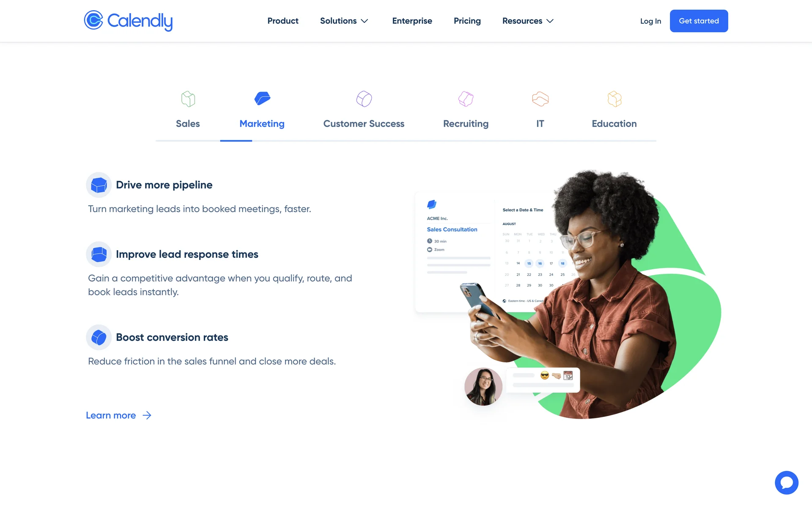Click the Get started button
Image resolution: width=812 pixels, height=508 pixels.
pos(699,21)
